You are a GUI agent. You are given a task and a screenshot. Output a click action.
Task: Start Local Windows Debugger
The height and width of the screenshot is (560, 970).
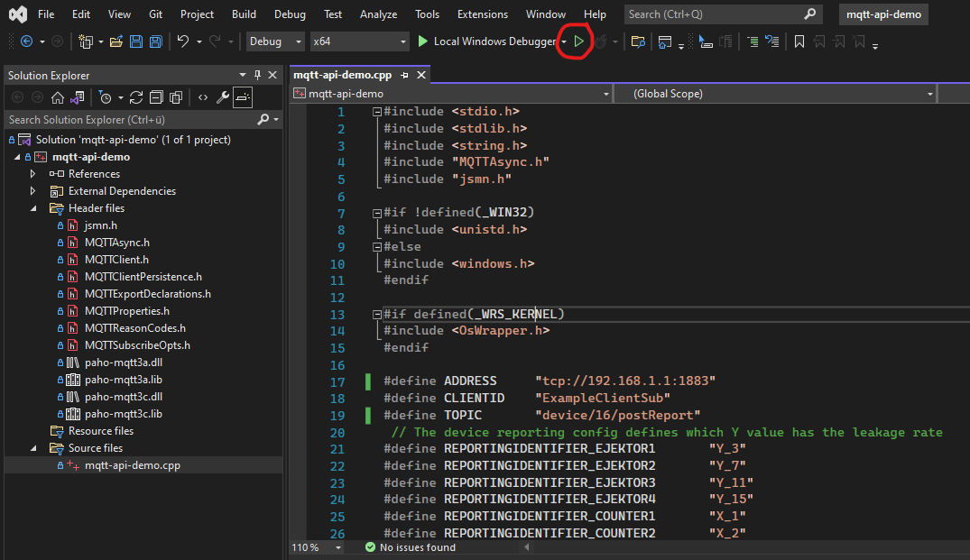(x=485, y=41)
